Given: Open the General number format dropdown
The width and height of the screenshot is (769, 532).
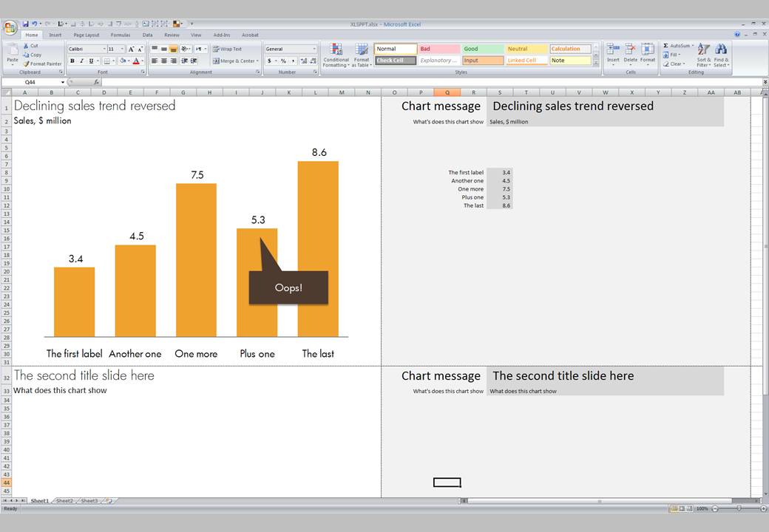Looking at the screenshot, I should 314,49.
